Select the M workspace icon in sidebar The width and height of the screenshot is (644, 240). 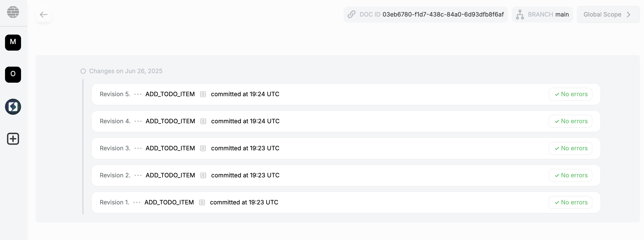(x=13, y=43)
